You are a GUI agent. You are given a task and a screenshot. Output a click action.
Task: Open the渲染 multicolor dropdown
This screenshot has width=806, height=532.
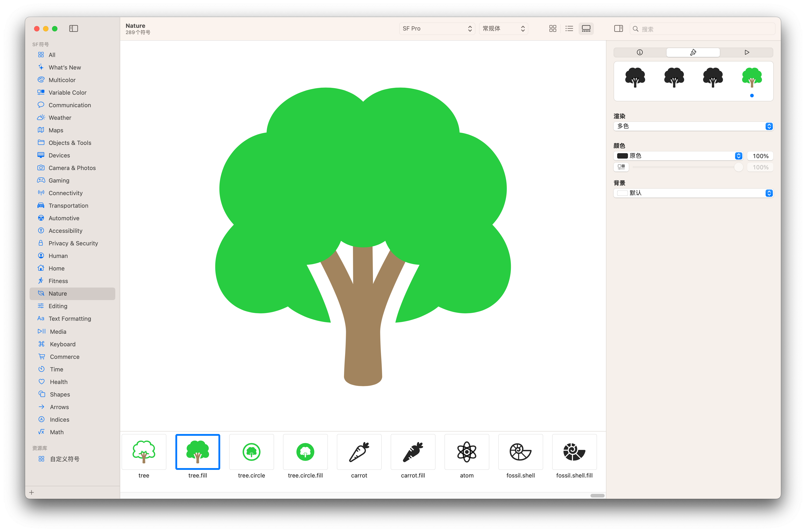pyautogui.click(x=693, y=126)
